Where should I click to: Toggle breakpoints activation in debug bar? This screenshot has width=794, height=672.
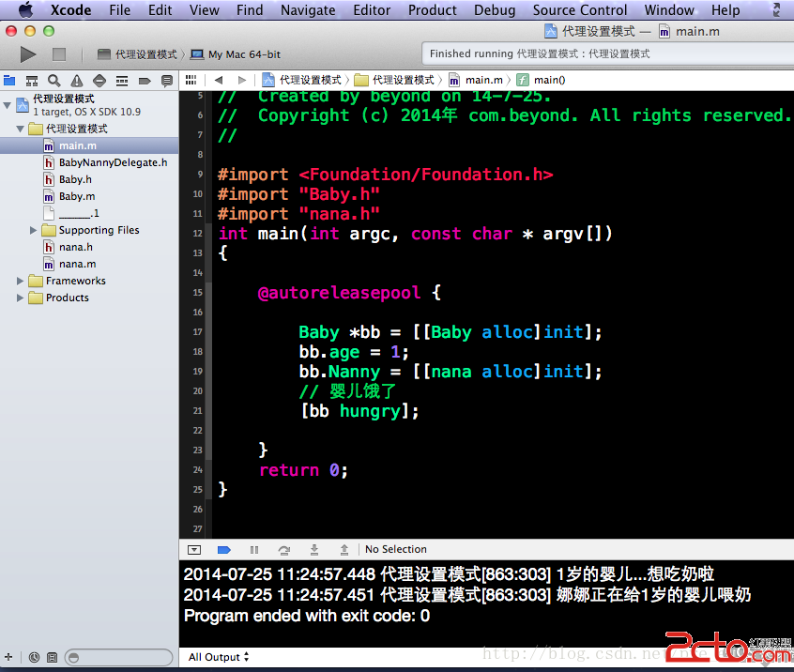tap(223, 549)
